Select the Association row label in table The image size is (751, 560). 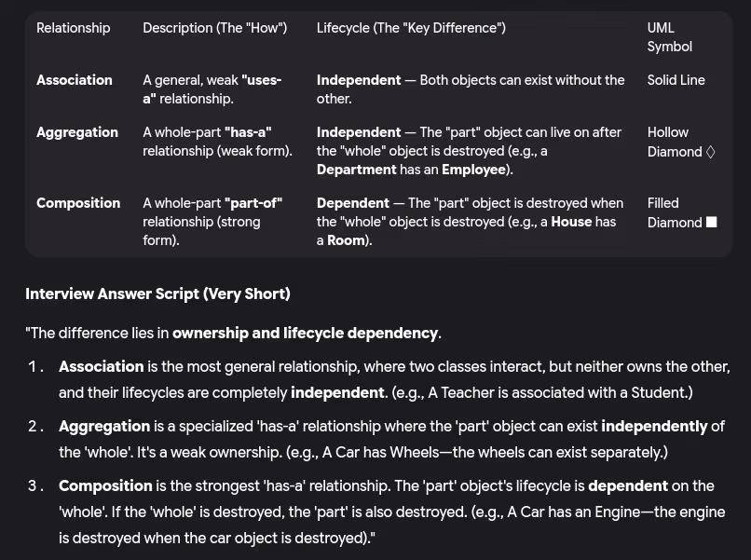pos(74,80)
